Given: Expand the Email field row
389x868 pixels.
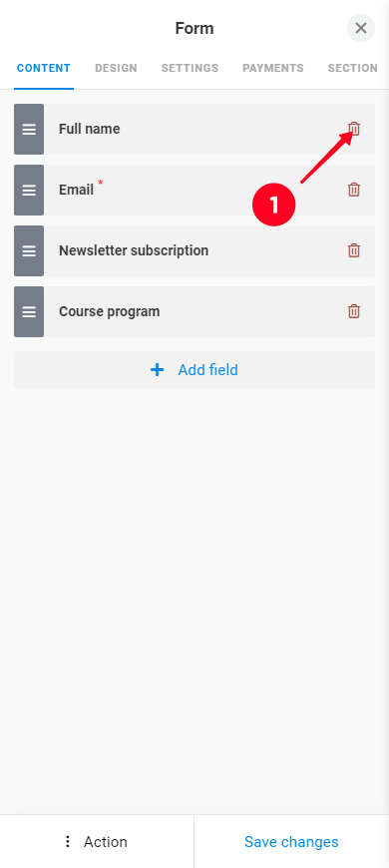Looking at the screenshot, I should pyautogui.click(x=194, y=190).
